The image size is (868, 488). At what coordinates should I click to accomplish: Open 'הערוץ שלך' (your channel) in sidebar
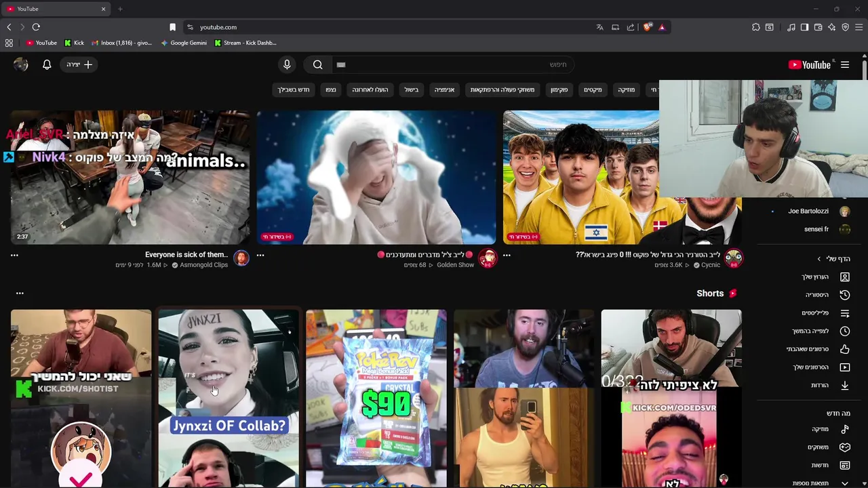click(825, 277)
